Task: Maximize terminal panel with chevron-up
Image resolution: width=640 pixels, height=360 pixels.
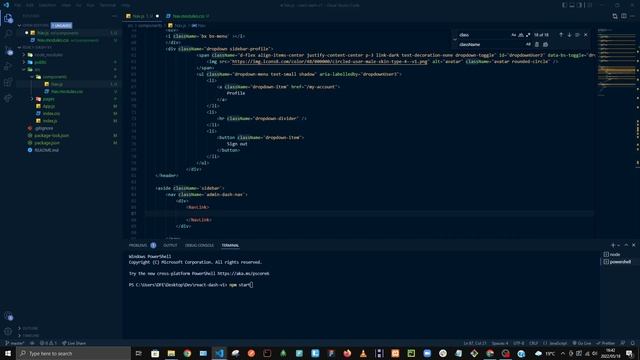Action: 626,245
